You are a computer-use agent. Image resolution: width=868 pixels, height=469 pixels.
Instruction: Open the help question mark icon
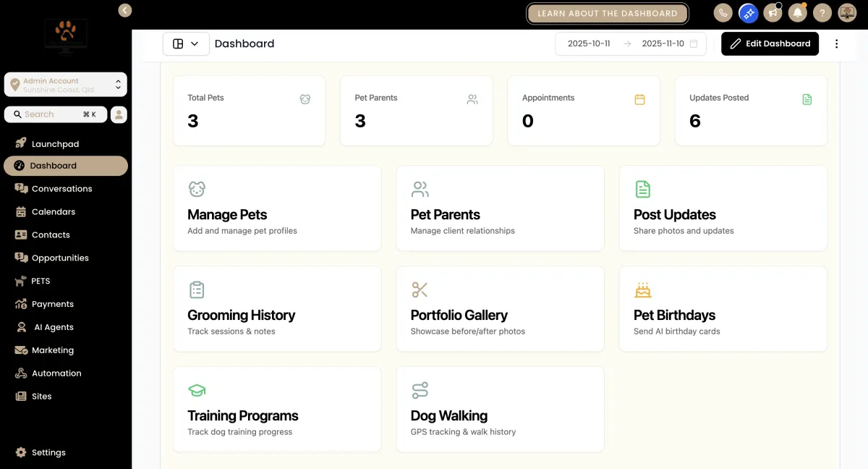point(822,13)
